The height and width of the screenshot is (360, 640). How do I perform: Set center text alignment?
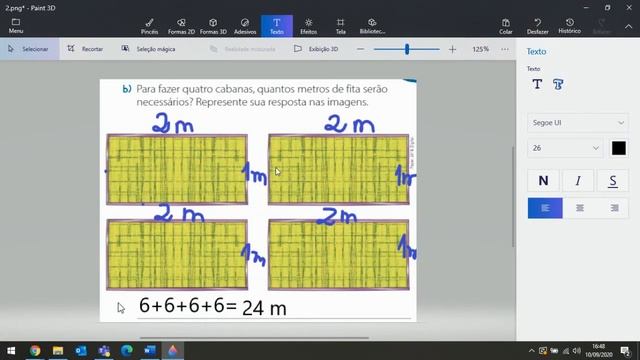(580, 208)
